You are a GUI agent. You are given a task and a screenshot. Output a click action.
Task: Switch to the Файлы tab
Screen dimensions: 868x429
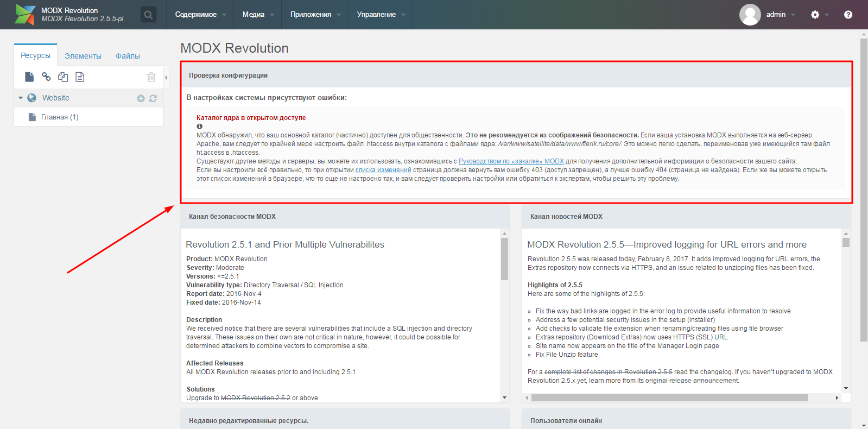(128, 56)
